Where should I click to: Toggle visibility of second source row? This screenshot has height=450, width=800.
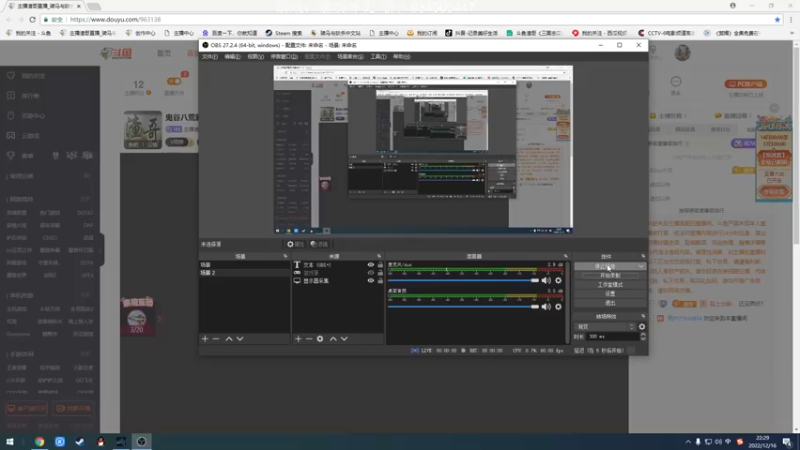tap(371, 273)
